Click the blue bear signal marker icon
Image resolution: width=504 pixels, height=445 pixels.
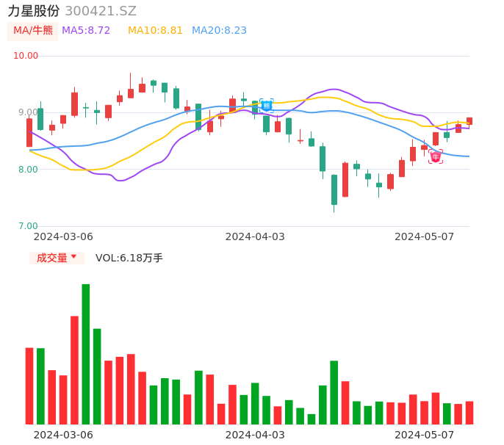(x=266, y=106)
